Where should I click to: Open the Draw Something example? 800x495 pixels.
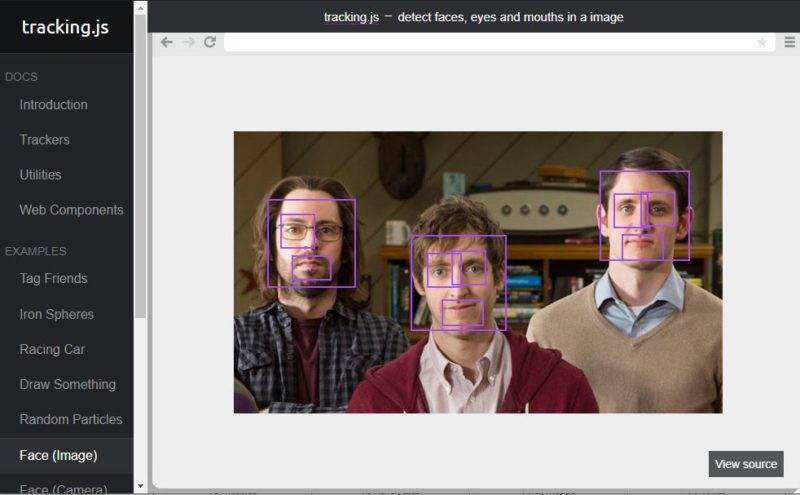[67, 384]
